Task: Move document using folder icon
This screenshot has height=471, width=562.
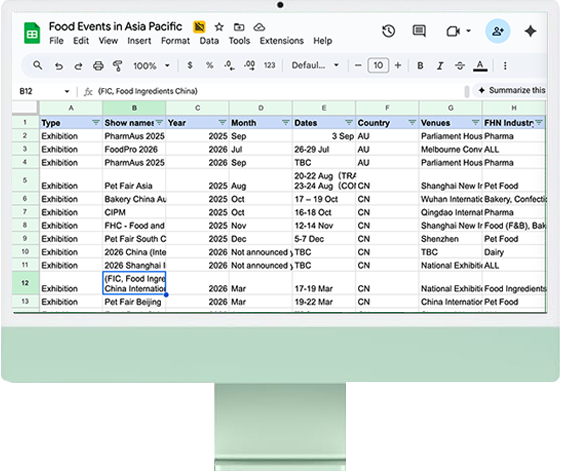Action: click(x=239, y=27)
